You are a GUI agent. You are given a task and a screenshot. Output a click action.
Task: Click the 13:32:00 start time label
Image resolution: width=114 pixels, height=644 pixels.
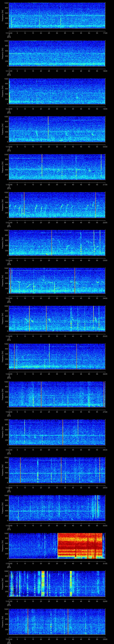point(9,639)
